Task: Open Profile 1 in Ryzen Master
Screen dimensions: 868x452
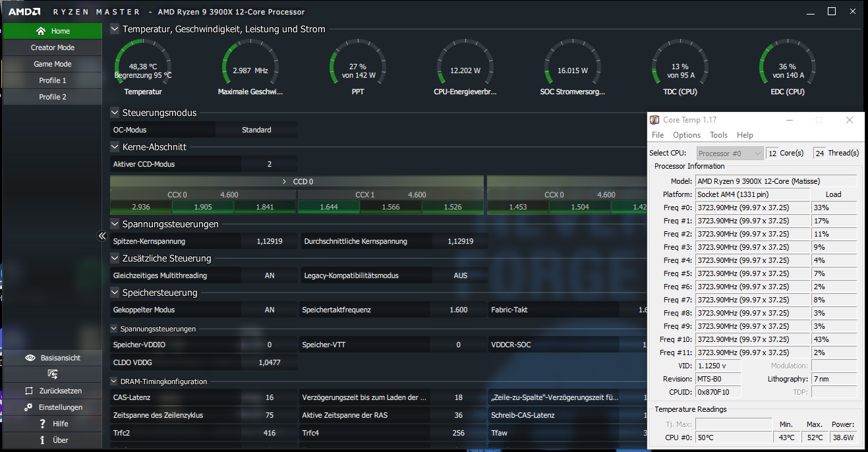Action: coord(53,80)
